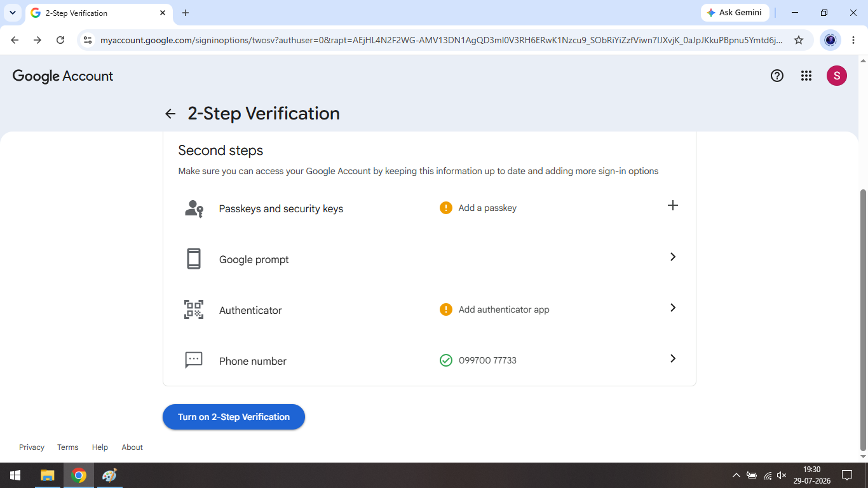
Task: Click the Google prompt phone icon
Action: [194, 259]
